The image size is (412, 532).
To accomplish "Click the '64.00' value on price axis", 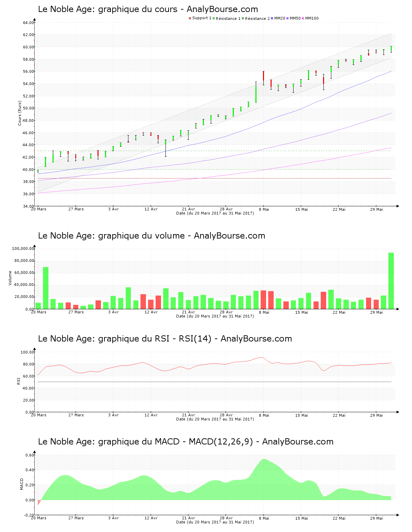I will point(28,23).
